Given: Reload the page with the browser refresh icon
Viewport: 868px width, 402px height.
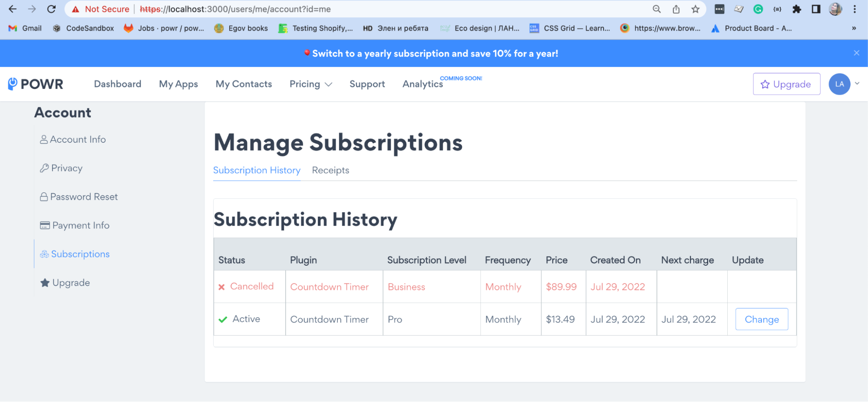Looking at the screenshot, I should [x=51, y=9].
